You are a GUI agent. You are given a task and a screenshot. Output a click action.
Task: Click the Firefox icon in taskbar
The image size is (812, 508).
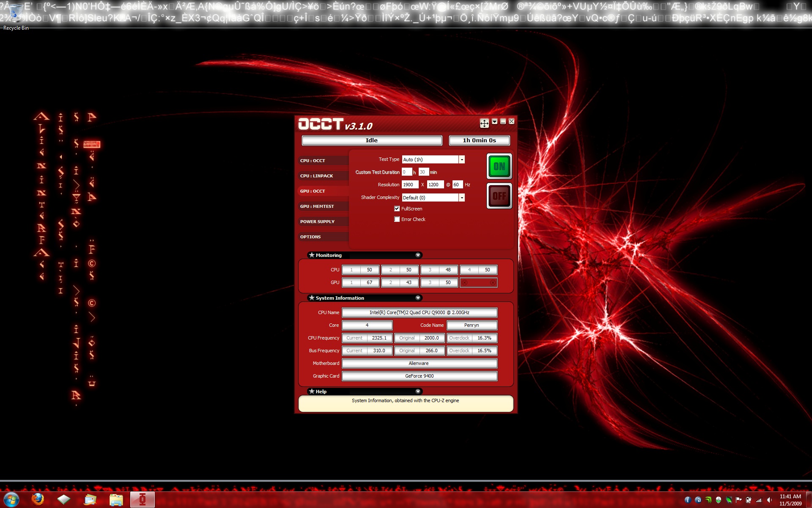point(38,500)
